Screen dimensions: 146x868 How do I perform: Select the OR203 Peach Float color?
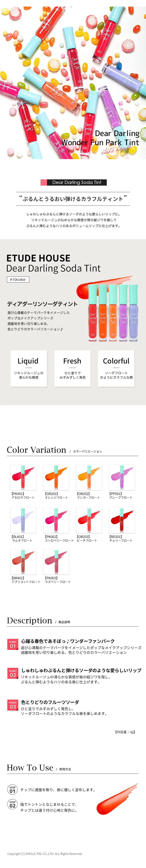(89, 520)
